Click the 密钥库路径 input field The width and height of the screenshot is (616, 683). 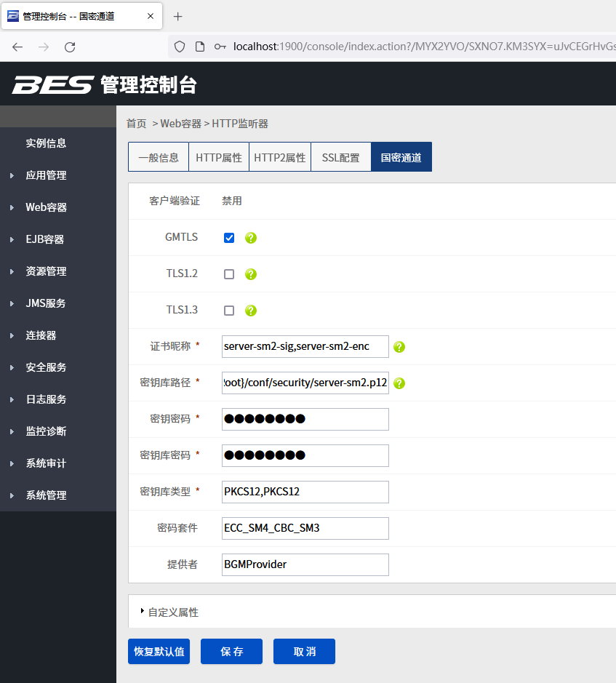point(305,383)
